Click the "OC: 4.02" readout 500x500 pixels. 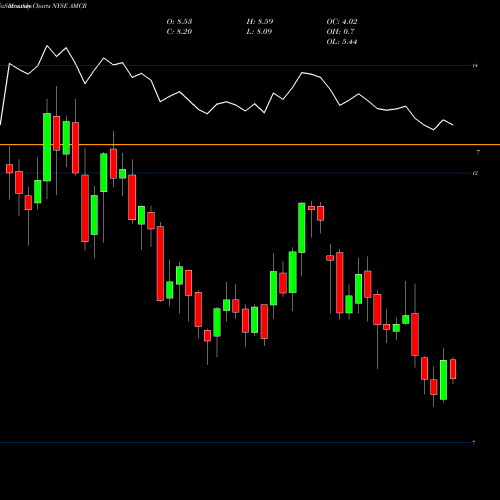342,22
